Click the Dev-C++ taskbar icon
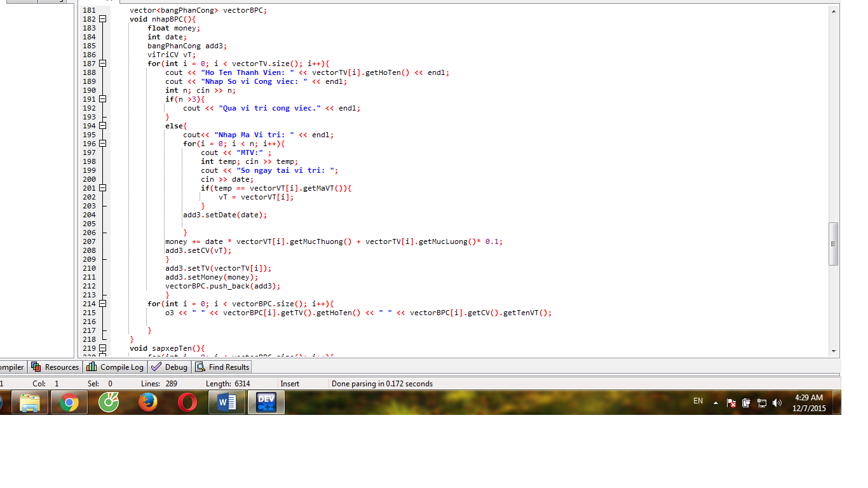Image resolution: width=868 pixels, height=488 pixels. [x=266, y=402]
